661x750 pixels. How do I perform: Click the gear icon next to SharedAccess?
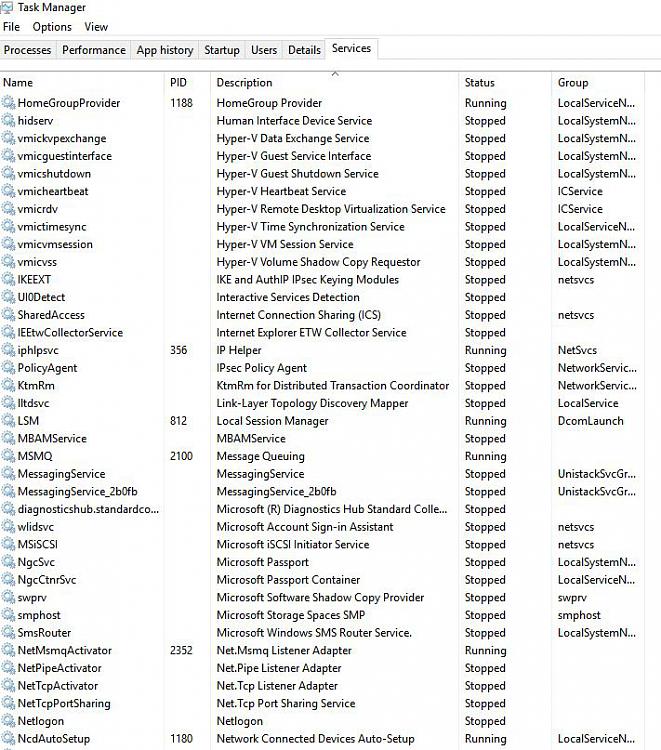click(8, 315)
